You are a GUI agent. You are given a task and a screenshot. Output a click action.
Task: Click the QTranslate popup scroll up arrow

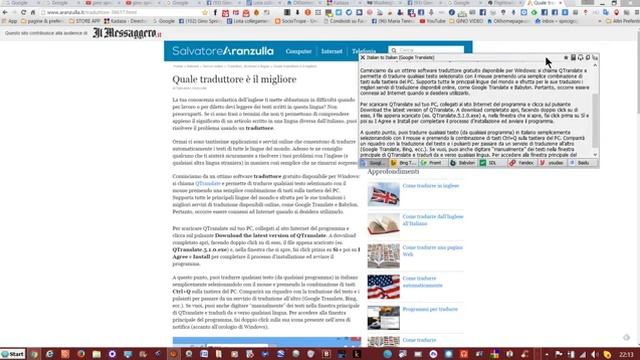[595, 65]
